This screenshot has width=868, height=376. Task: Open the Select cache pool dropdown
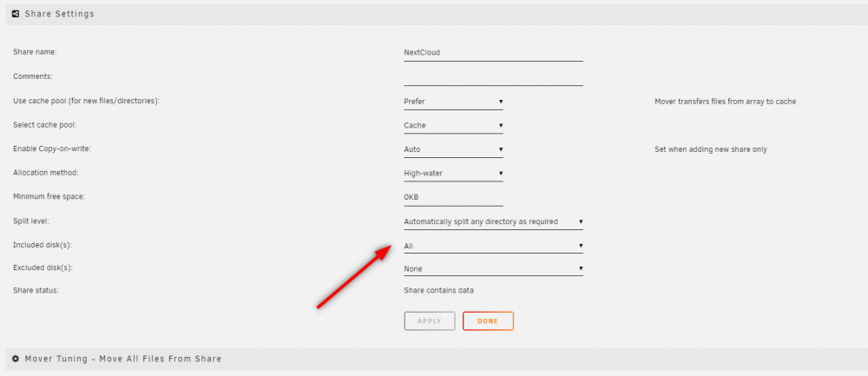click(x=453, y=126)
